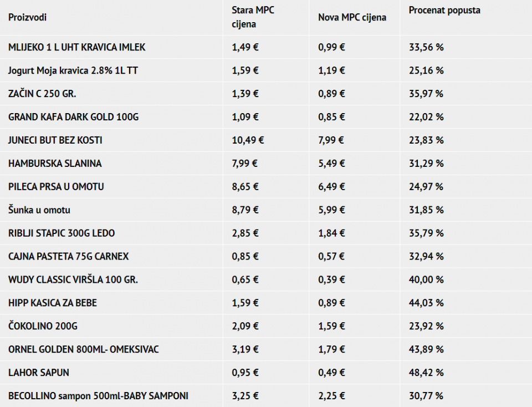This screenshot has height=407, width=532.
Task: Select WUDY CLASSIC VIRŠLA 100 GR.
Action: pyautogui.click(x=73, y=281)
